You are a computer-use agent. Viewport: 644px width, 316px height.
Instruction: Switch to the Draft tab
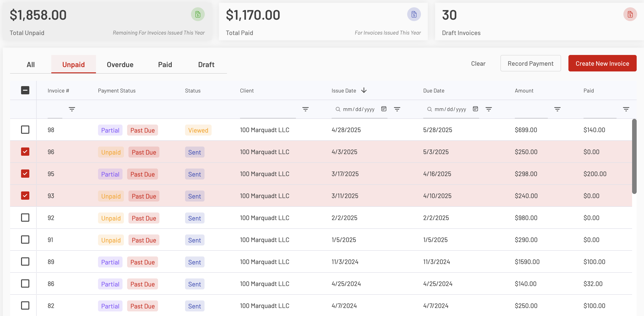(x=206, y=65)
